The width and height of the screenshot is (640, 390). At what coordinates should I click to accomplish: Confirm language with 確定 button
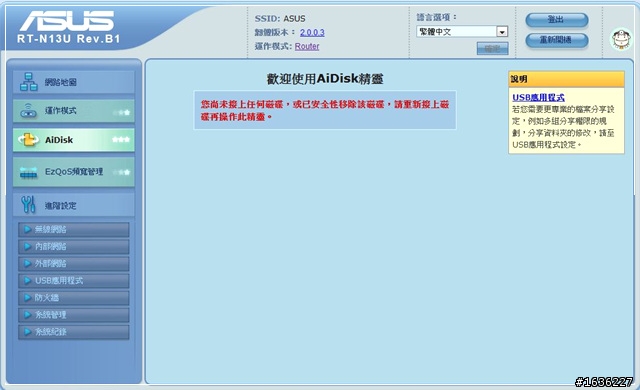click(493, 48)
